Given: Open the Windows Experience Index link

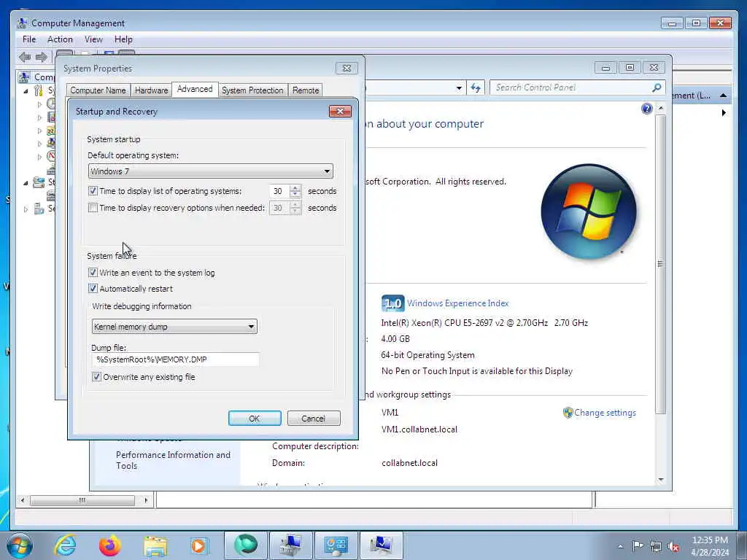Looking at the screenshot, I should click(458, 303).
